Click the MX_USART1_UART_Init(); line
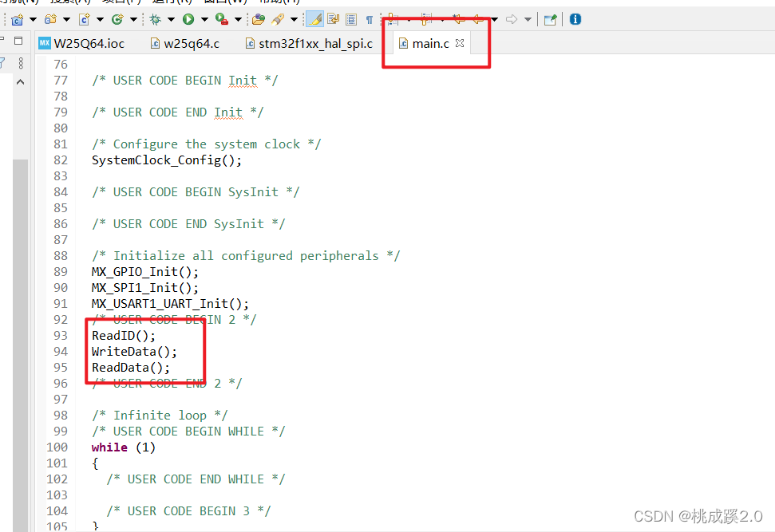 click(170, 303)
